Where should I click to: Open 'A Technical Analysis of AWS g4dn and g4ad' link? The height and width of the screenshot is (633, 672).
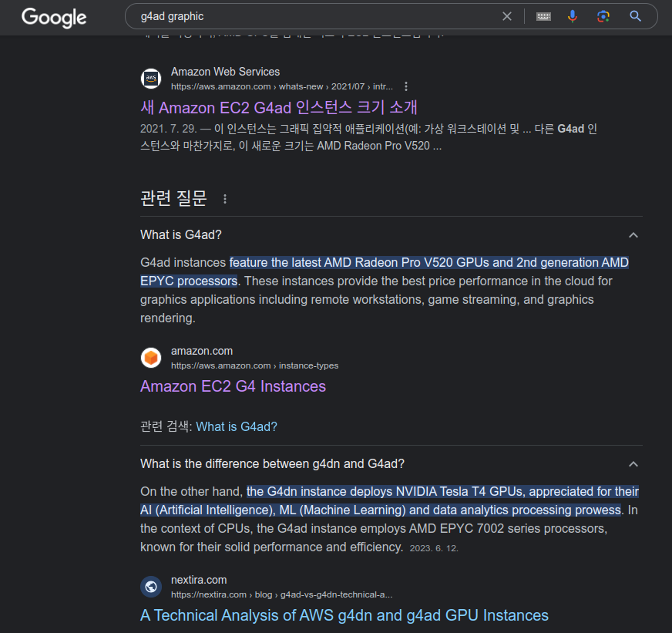pos(344,615)
